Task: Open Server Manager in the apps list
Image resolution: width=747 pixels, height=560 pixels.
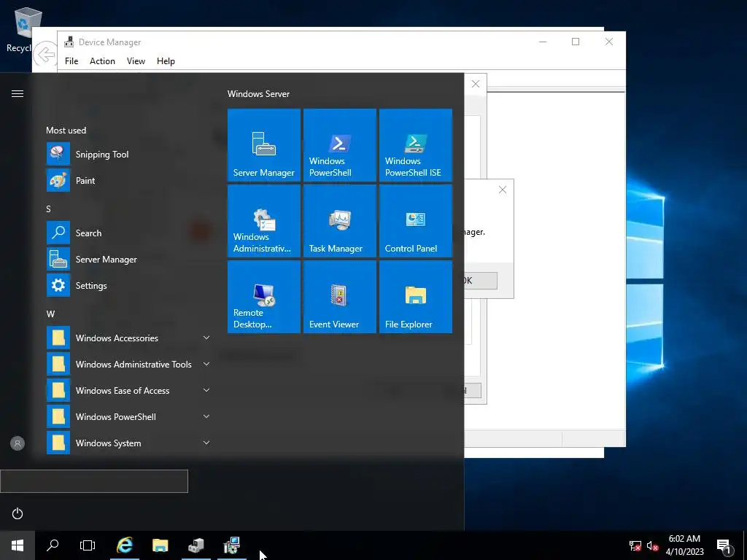Action: click(x=128, y=259)
